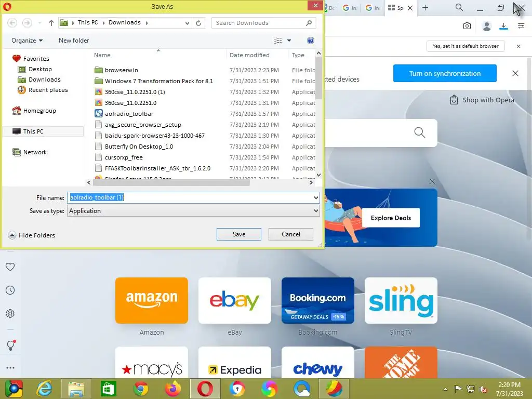Refresh the Downloads folder listing
This screenshot has height=399, width=532.
(x=198, y=23)
